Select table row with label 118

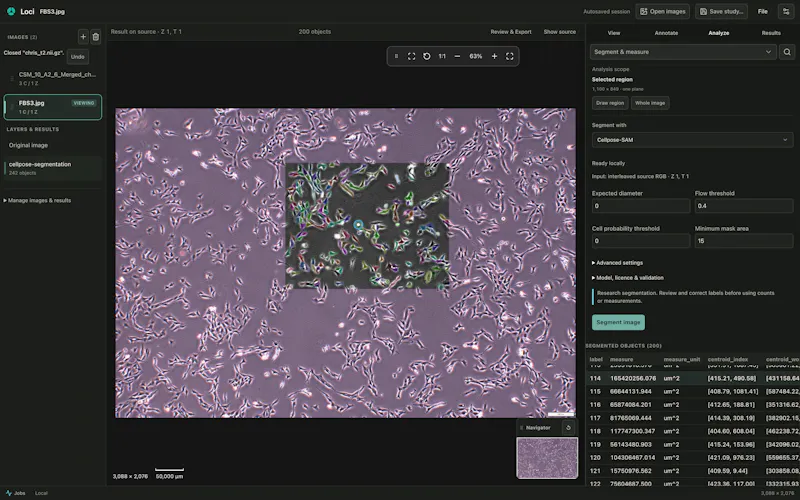click(x=693, y=431)
